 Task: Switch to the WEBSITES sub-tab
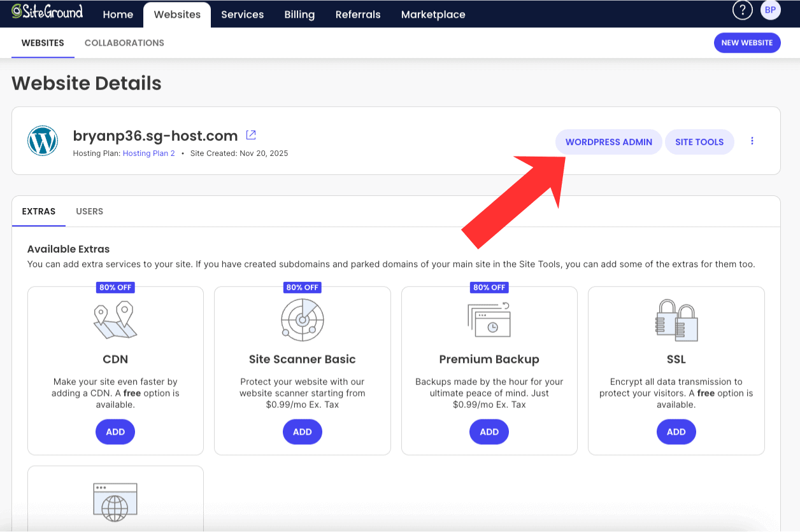click(43, 43)
